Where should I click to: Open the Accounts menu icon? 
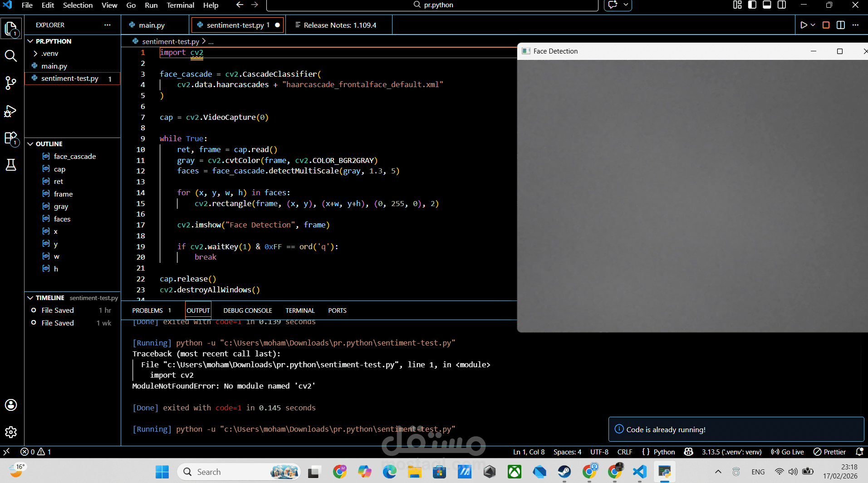(x=11, y=405)
